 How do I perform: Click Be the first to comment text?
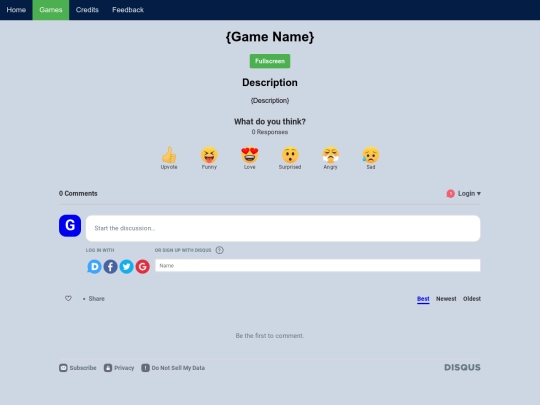tap(270, 335)
